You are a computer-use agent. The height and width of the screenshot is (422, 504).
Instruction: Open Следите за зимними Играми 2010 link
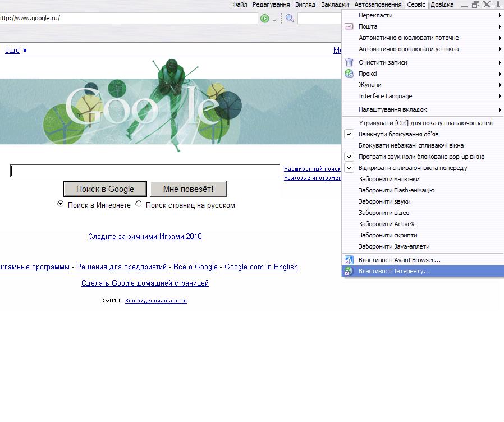click(x=145, y=237)
